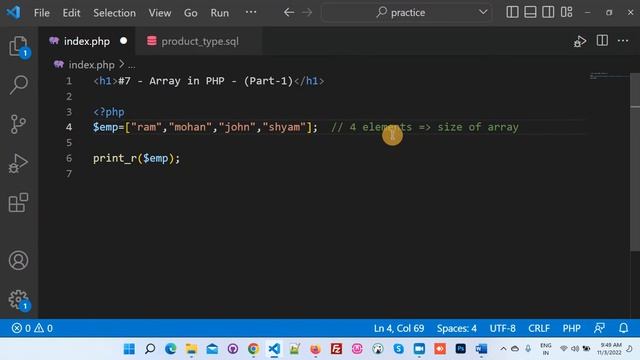The image size is (640, 360).
Task: Open Source Control view
Action: pos(18,124)
